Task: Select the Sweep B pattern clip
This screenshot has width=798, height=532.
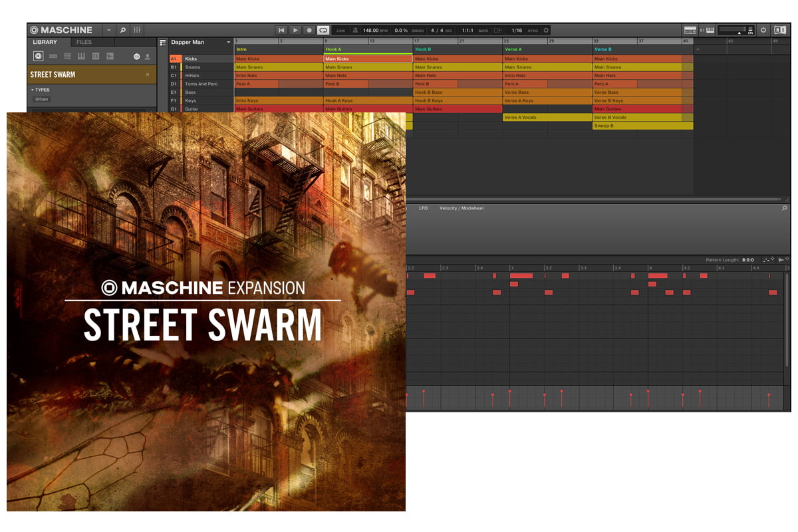Action: tap(642, 126)
